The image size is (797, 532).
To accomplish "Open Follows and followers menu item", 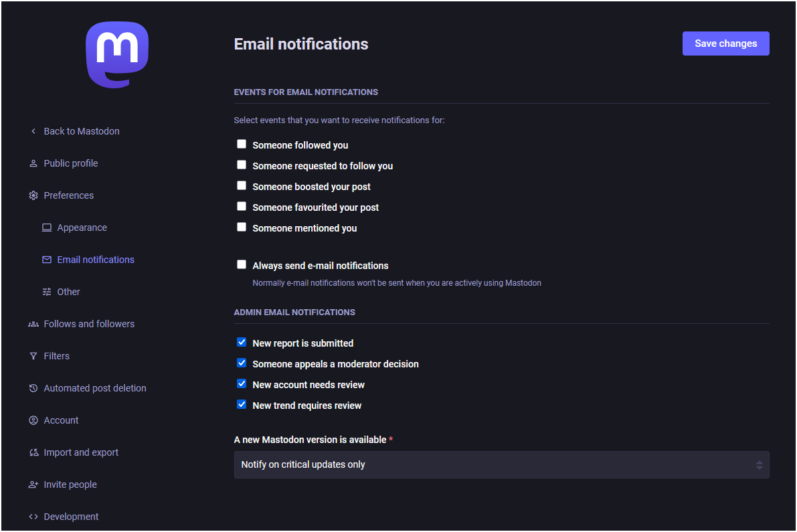I will tap(89, 324).
